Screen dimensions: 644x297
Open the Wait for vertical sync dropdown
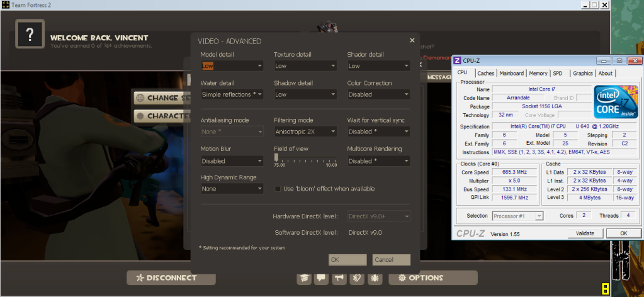(379, 132)
